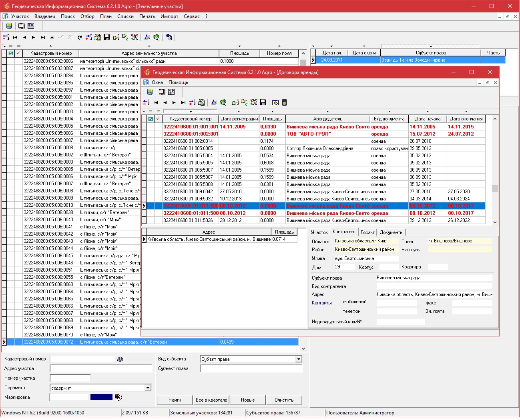Viewport: 520px width, 420px height.
Task: Toggle checkbox column header in parcels grid
Action: 11,53
